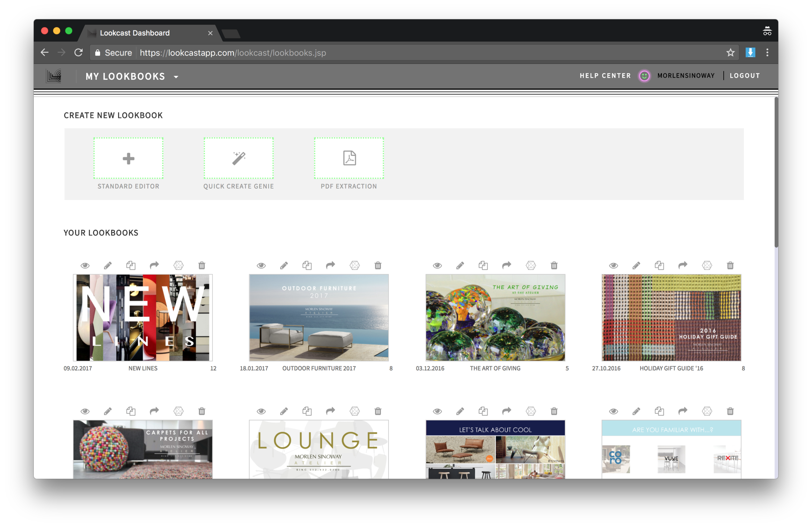This screenshot has width=812, height=527.
Task: Preview Let's Talk About Cool via eye icon
Action: [x=438, y=411]
